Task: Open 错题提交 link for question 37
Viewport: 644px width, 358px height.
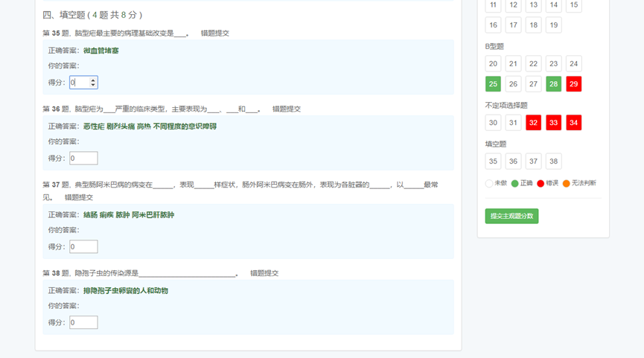Action: (78, 198)
